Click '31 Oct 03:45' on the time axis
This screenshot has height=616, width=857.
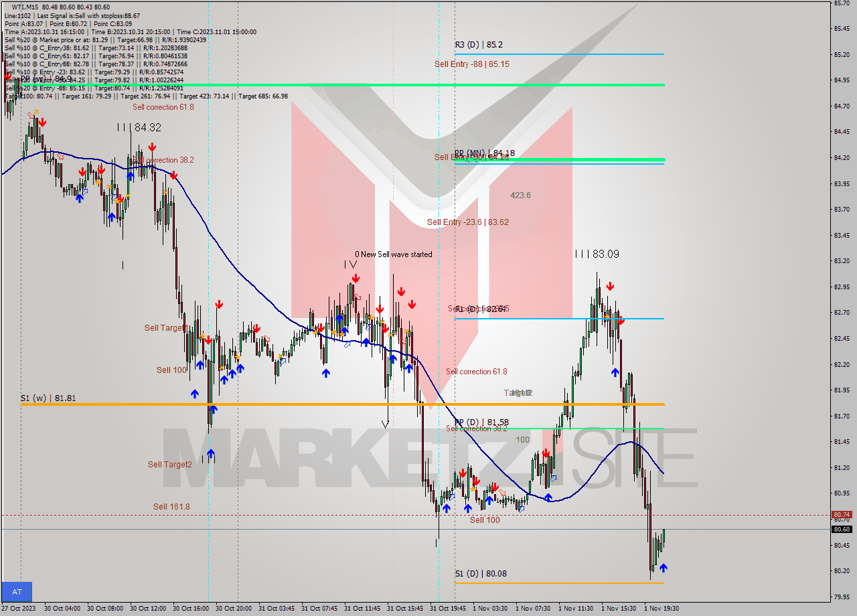pyautogui.click(x=277, y=609)
